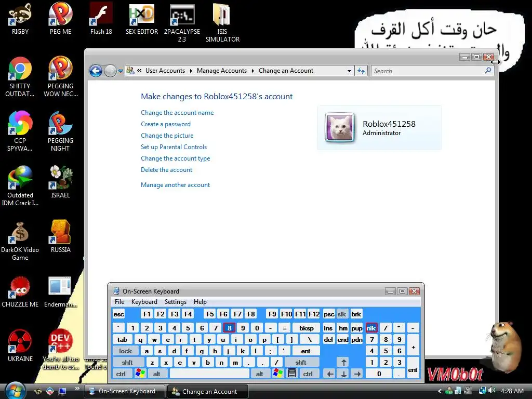Open Change the picture link
The width and height of the screenshot is (532, 399).
click(167, 136)
